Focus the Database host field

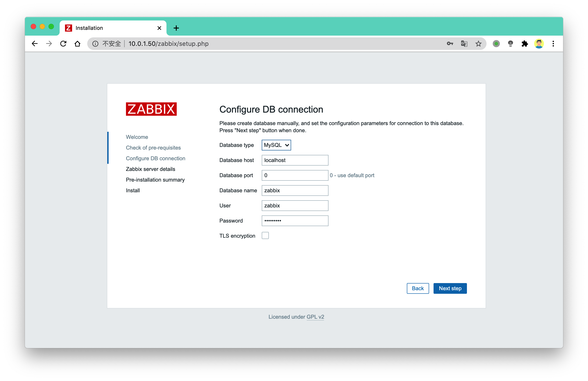click(295, 160)
